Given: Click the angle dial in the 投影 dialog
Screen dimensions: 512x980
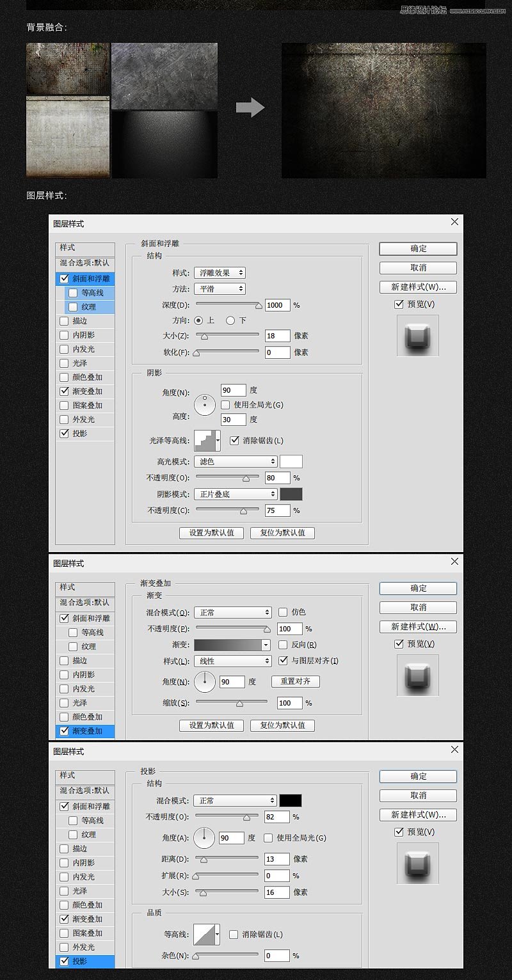Looking at the screenshot, I should [204, 838].
